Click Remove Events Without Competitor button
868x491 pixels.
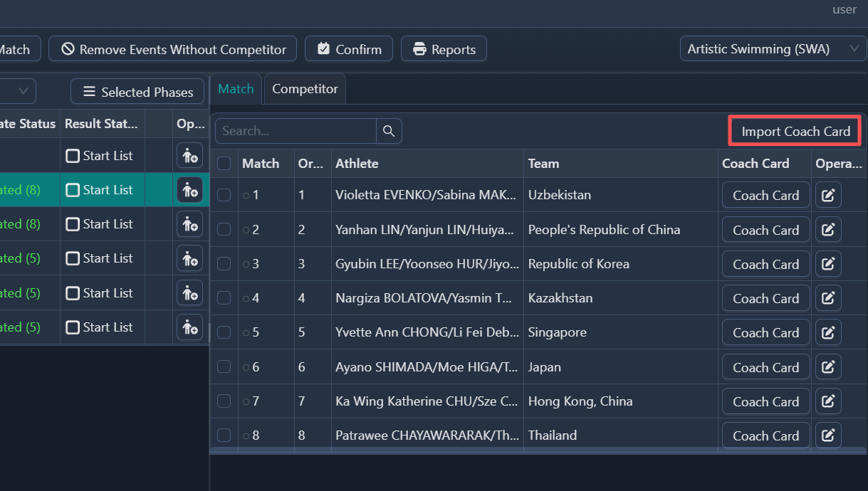click(x=173, y=49)
